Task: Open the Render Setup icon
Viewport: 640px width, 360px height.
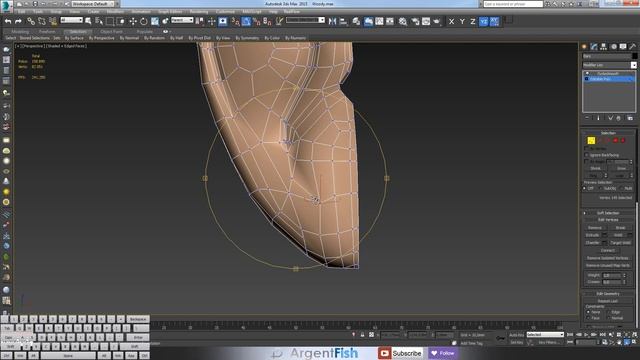Action: [415, 21]
